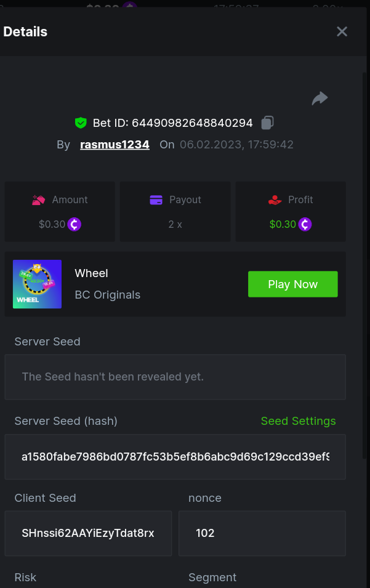
Task: Click the coin icon beside the white $0.30 amount
Action: (74, 224)
